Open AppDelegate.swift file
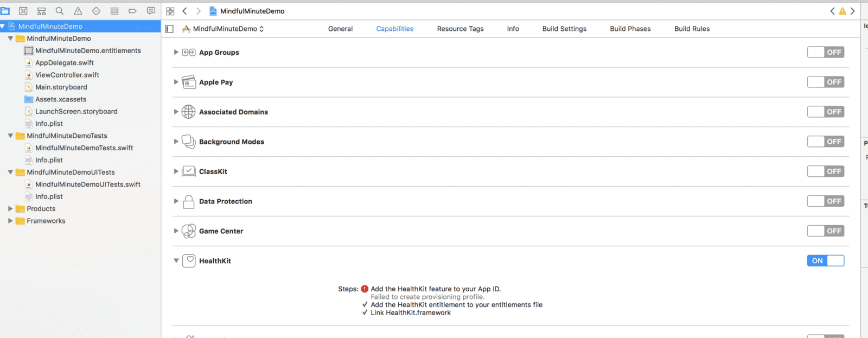This screenshot has width=868, height=338. (x=65, y=63)
